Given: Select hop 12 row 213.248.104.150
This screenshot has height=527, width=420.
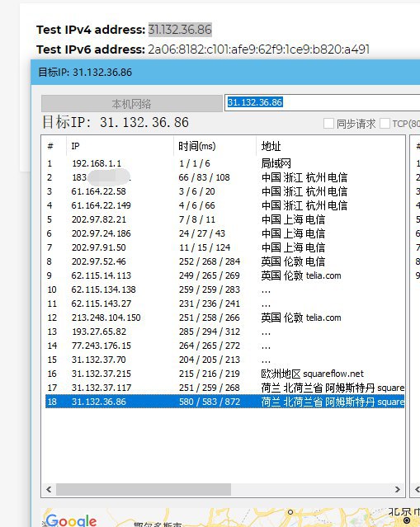Looking at the screenshot, I should click(x=224, y=318).
